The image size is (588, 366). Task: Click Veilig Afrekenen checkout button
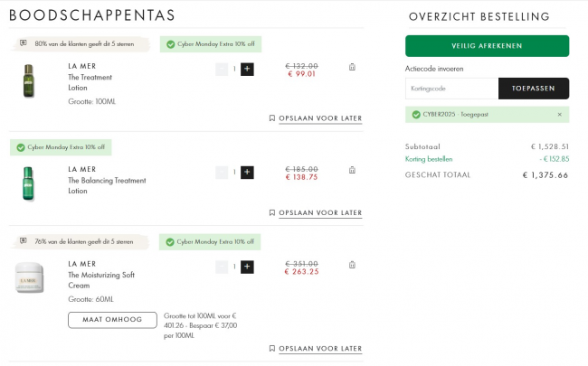(x=487, y=46)
